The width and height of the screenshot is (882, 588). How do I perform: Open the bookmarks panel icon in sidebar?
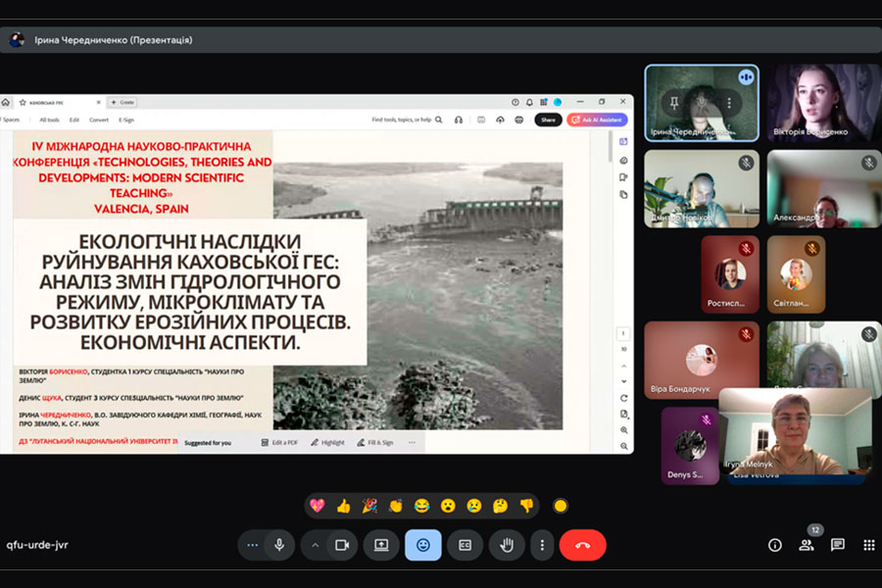click(623, 177)
